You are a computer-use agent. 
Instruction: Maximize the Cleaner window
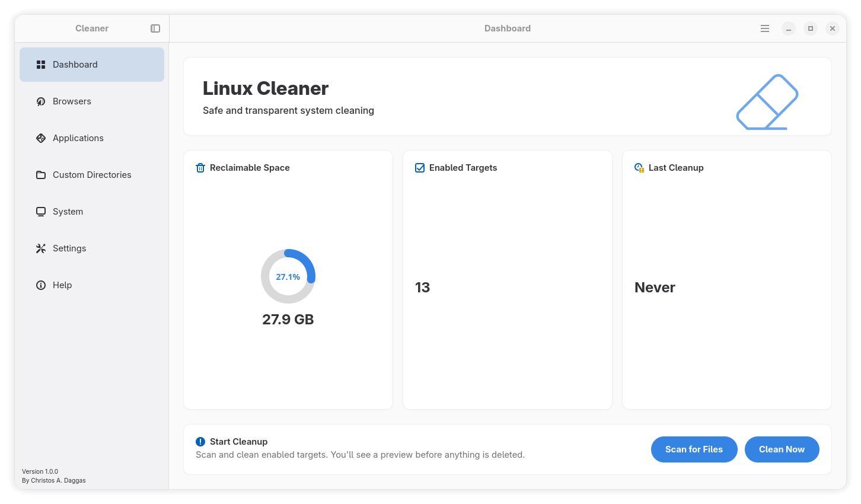coord(811,28)
